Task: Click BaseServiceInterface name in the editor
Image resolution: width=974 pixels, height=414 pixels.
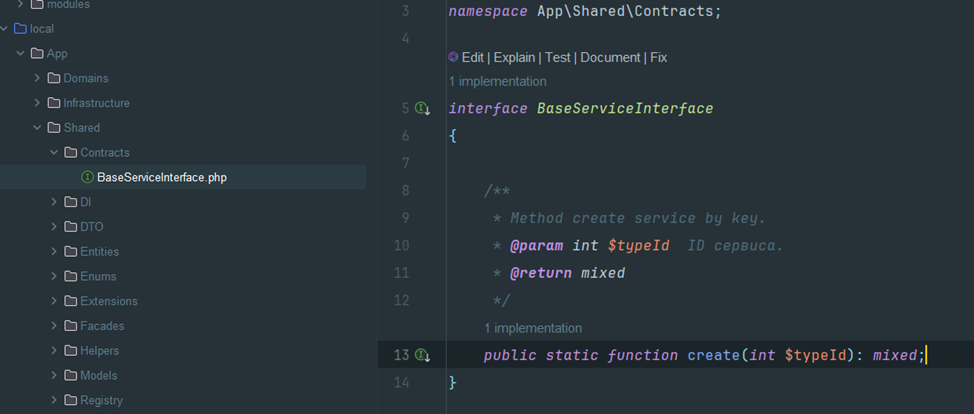Action: pos(625,109)
